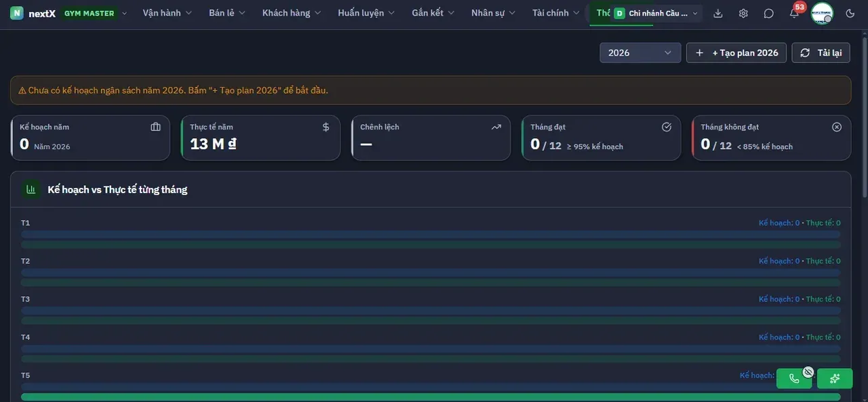Click the T4 month label
Viewport: 868px width, 402px height.
[26, 337]
